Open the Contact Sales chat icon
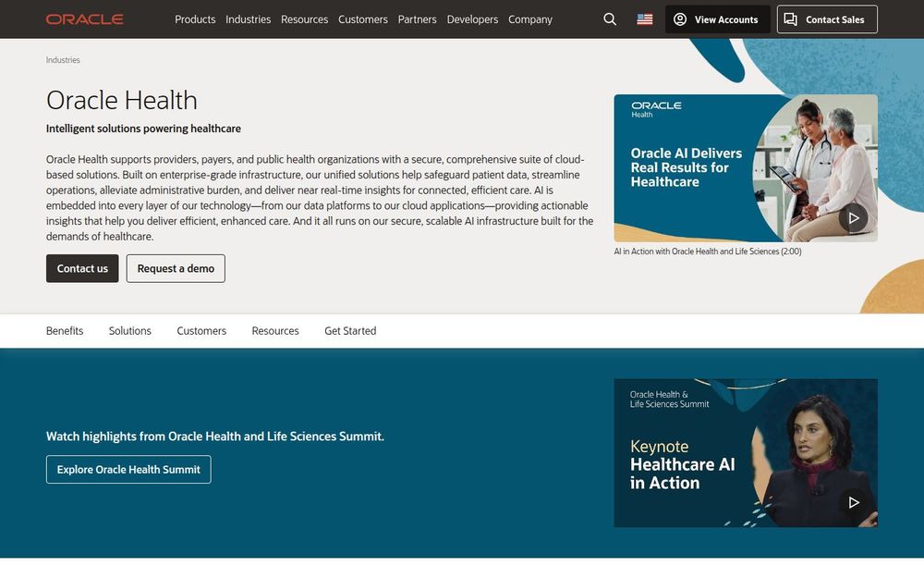Viewport: 924px width, 578px height. [792, 18]
